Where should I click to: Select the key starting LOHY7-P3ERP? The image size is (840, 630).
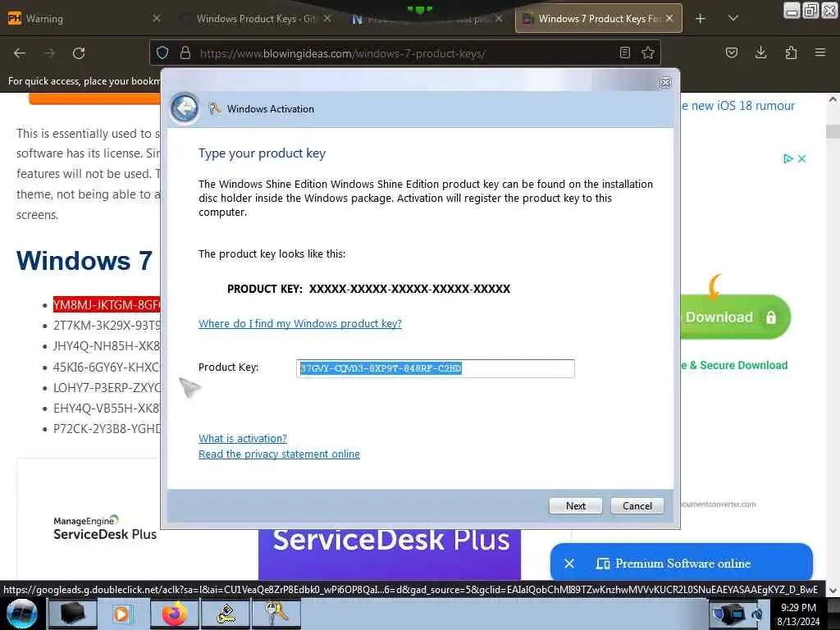107,387
